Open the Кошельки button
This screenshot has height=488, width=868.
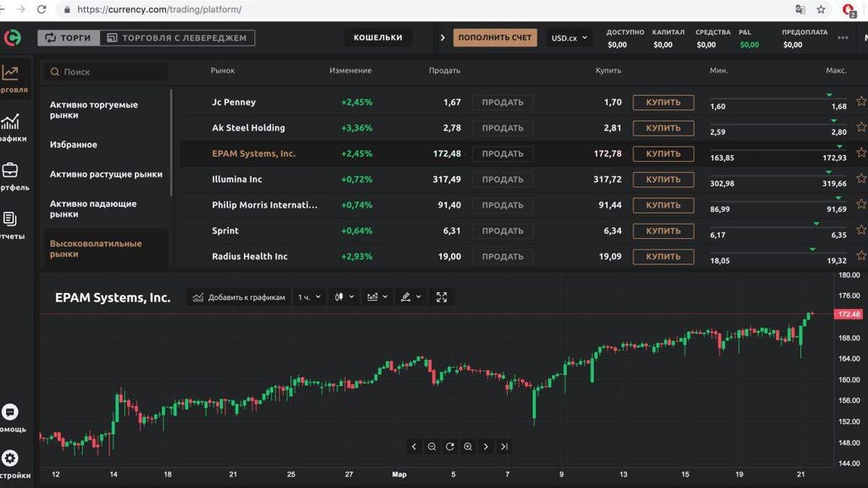coord(378,37)
